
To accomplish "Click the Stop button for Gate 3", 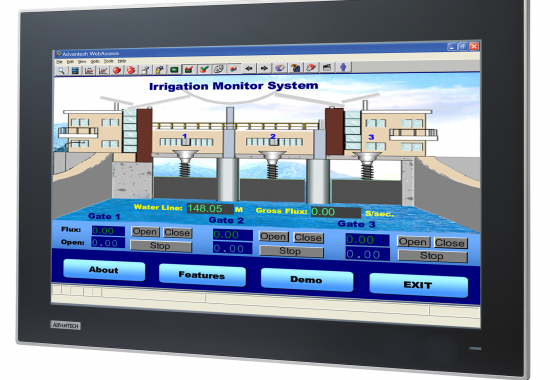I will [432, 256].
